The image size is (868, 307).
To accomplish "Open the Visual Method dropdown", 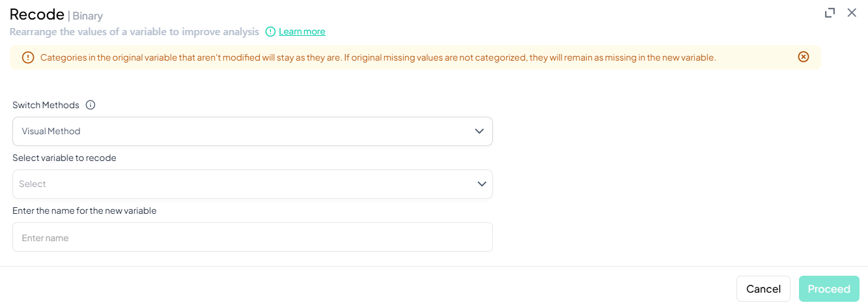I will [252, 131].
